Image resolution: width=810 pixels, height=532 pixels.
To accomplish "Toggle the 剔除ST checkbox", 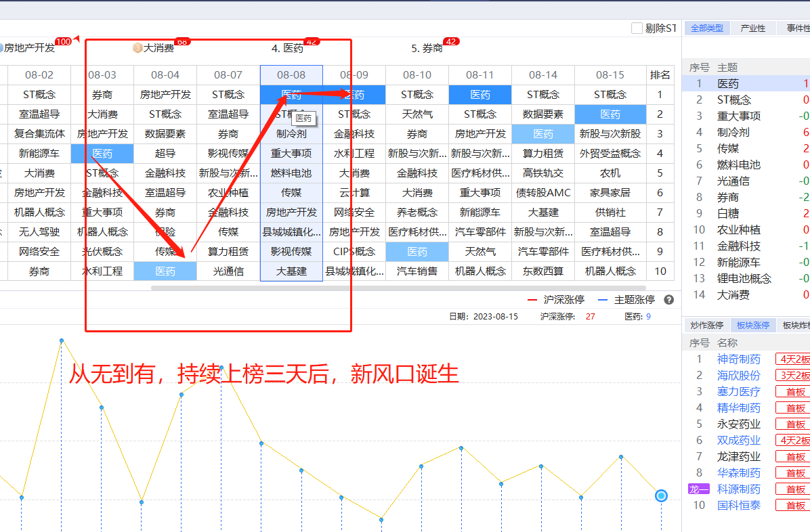I will pyautogui.click(x=637, y=28).
